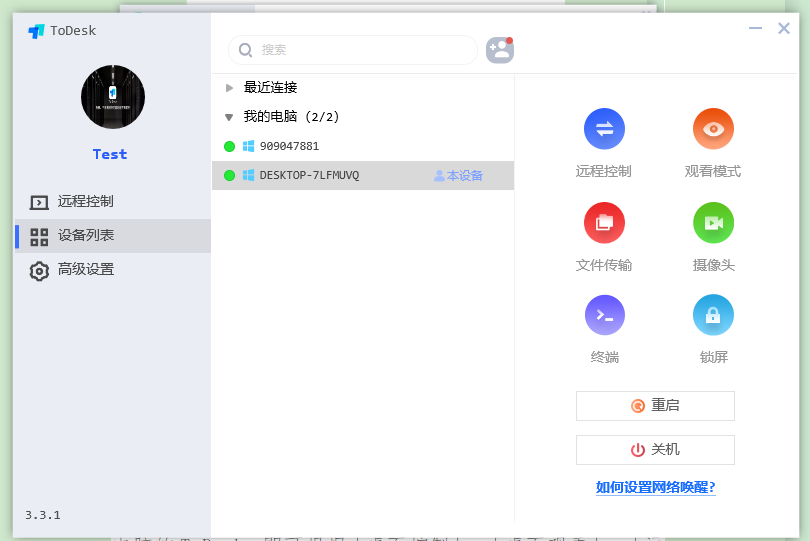Viewport: 810px width, 541px height.
Task: Click the add contact icon beside search
Action: 500,50
